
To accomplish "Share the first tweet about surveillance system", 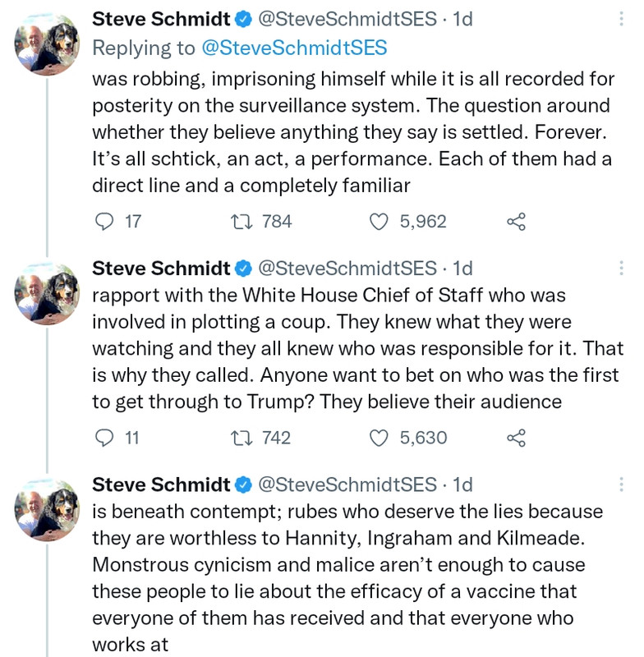I will point(516,222).
